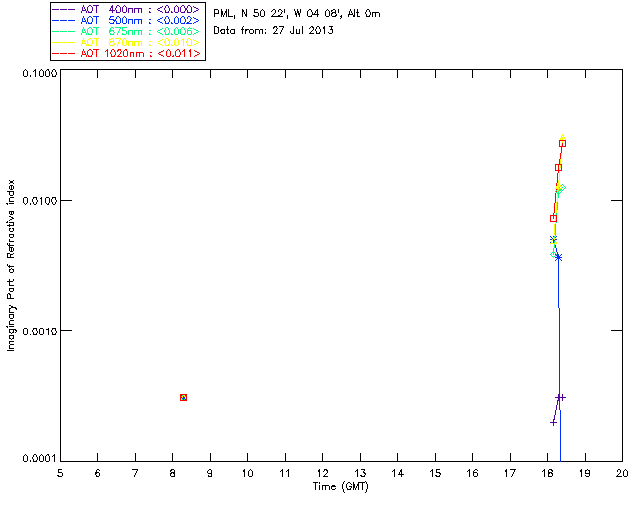Click the 'Time (GMT)' axis label
Image resolution: width=640 pixels, height=512 pixels.
(x=340, y=487)
